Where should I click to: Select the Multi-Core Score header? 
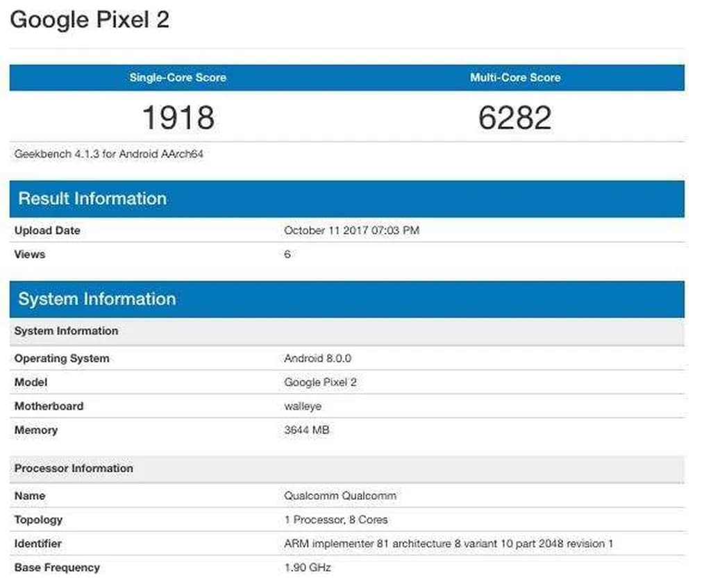coord(515,78)
